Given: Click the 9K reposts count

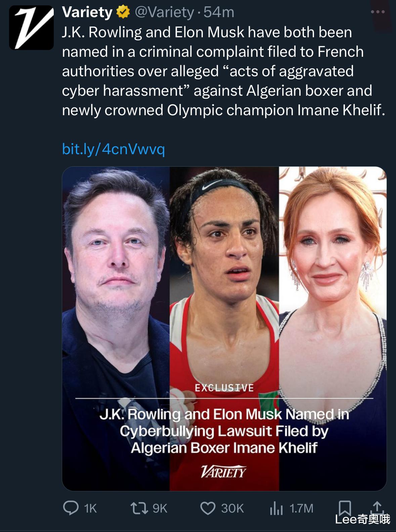Looking at the screenshot, I should (160, 508).
